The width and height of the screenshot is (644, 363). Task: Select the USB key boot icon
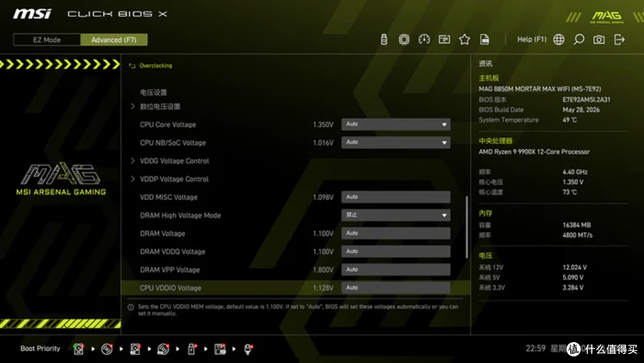pyautogui.click(x=191, y=349)
